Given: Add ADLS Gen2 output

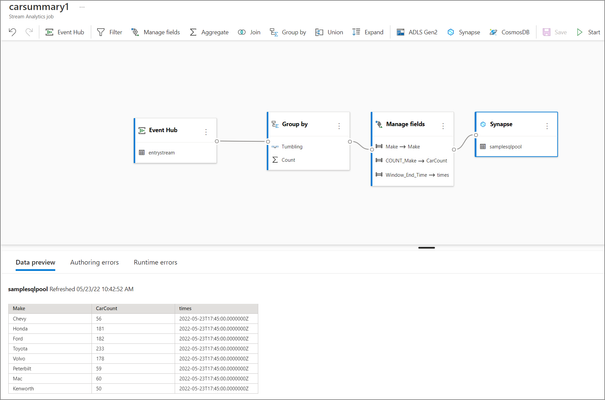Looking at the screenshot, I should (x=417, y=32).
